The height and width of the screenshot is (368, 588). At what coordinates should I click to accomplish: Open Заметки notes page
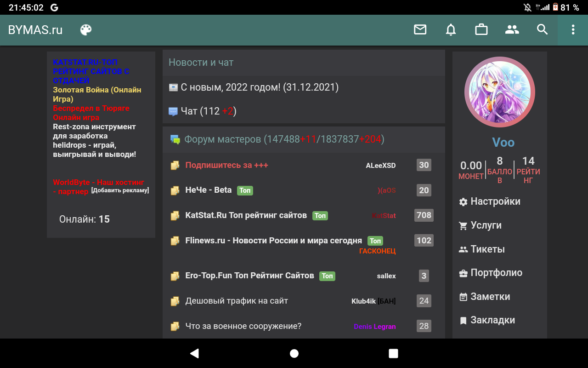pyautogui.click(x=490, y=297)
